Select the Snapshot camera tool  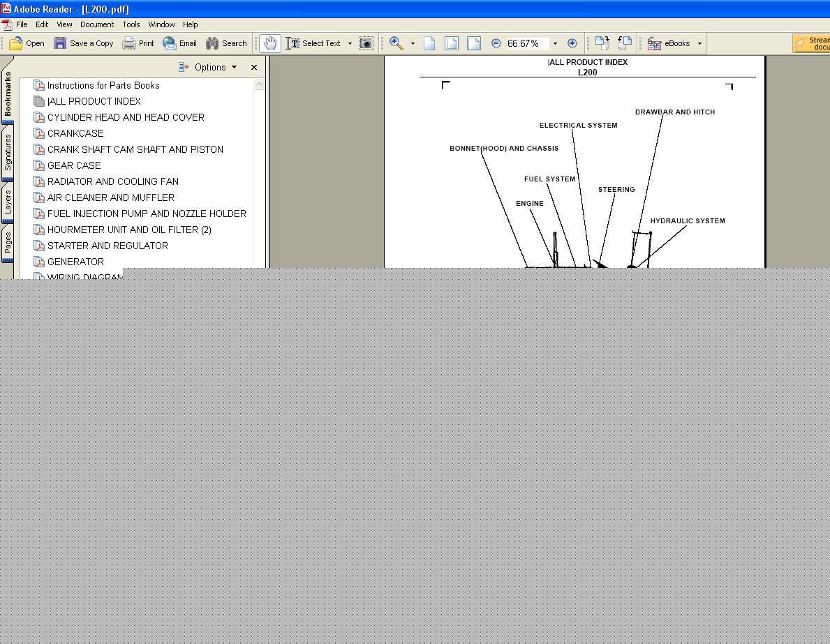[x=366, y=43]
